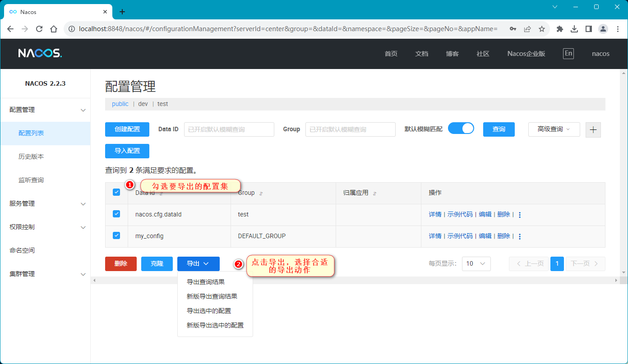Click the horizontal scrollbar right arrow

616,281
